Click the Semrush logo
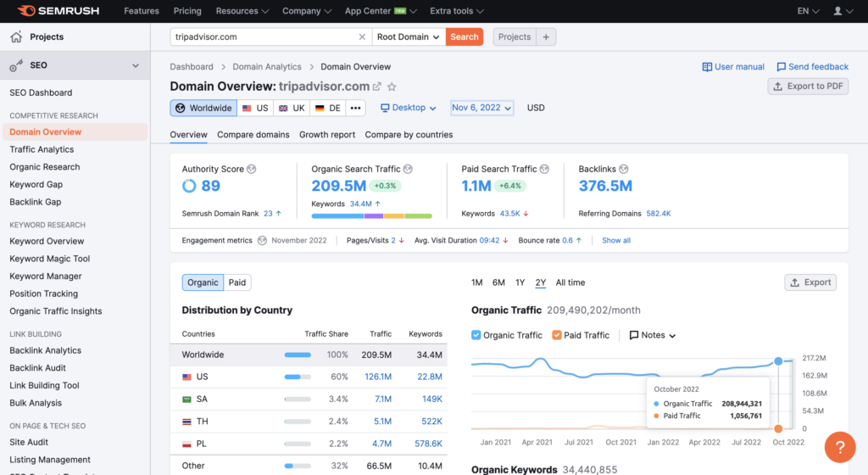This screenshot has height=475, width=868. point(58,10)
